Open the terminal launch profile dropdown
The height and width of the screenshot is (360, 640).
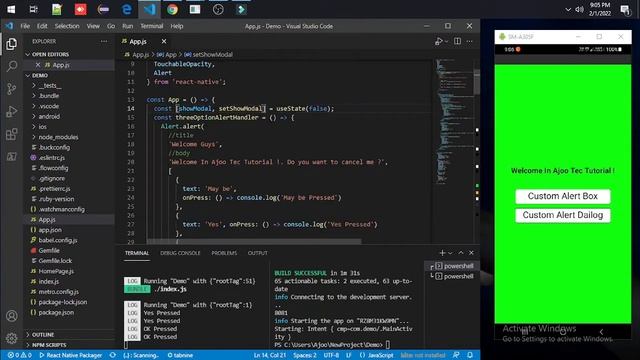pos(450,253)
